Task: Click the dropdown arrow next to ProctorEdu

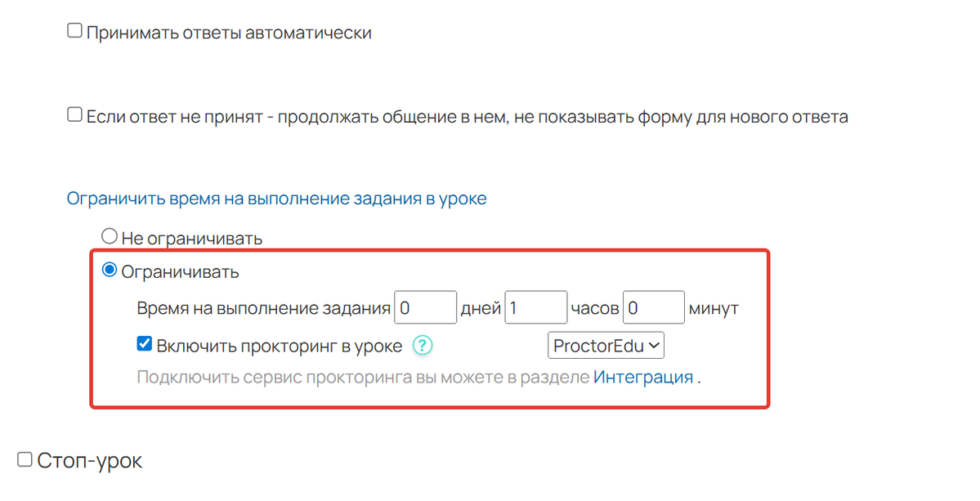Action: [655, 345]
